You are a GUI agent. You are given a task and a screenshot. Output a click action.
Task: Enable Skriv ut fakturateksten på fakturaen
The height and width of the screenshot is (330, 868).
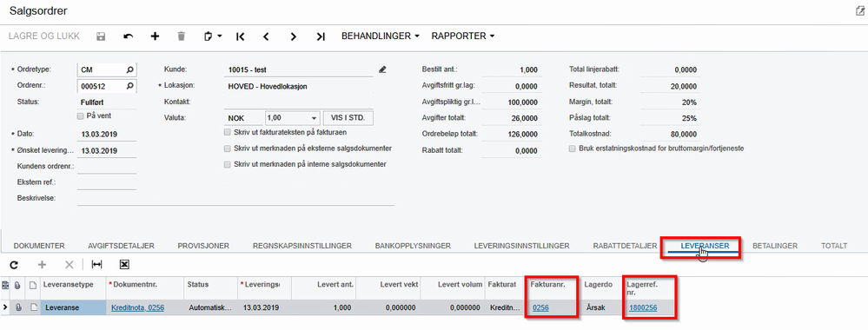[x=227, y=133]
